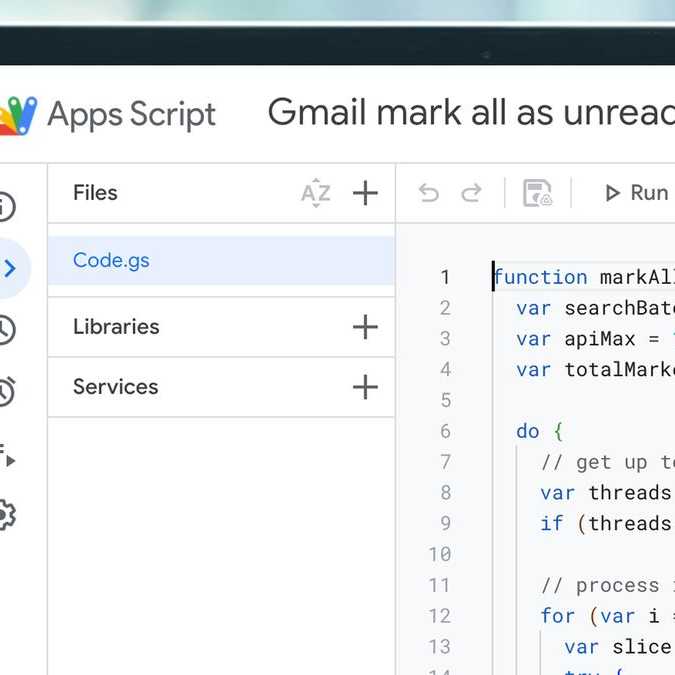The image size is (675, 675).
Task: Undo the last edit
Action: (x=429, y=193)
